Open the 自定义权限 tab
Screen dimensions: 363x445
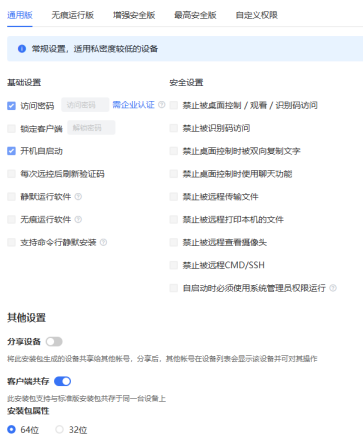click(257, 15)
